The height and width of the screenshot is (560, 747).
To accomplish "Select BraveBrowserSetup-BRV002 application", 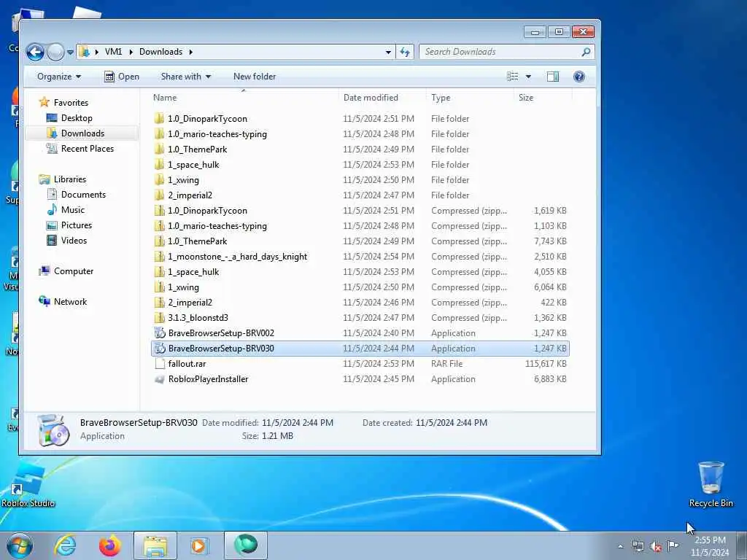I will [x=360, y=332].
